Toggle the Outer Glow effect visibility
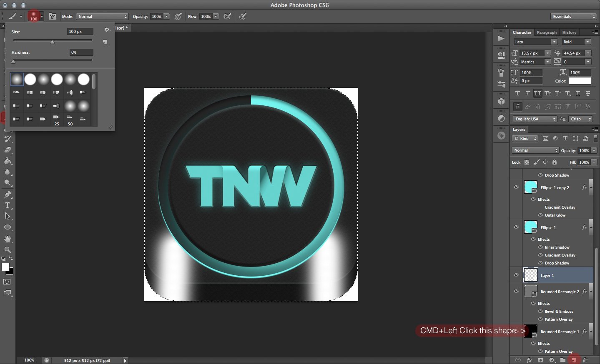The image size is (600, 364). (x=540, y=215)
